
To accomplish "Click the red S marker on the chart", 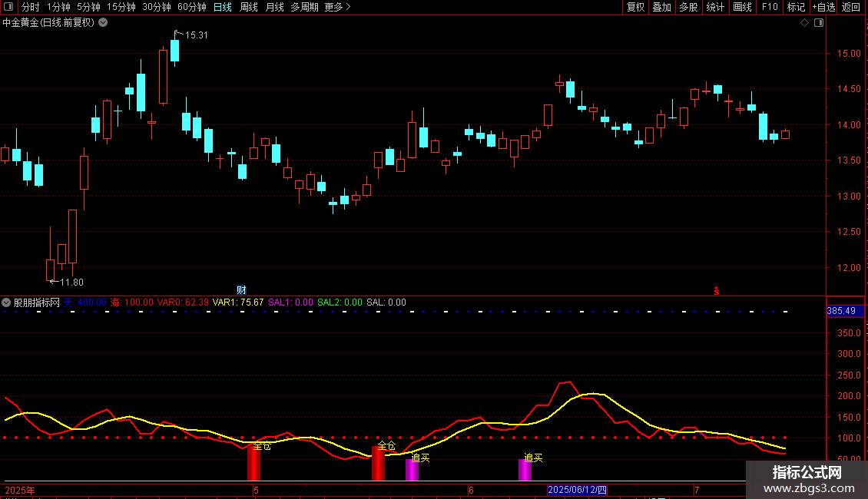I will tap(717, 291).
